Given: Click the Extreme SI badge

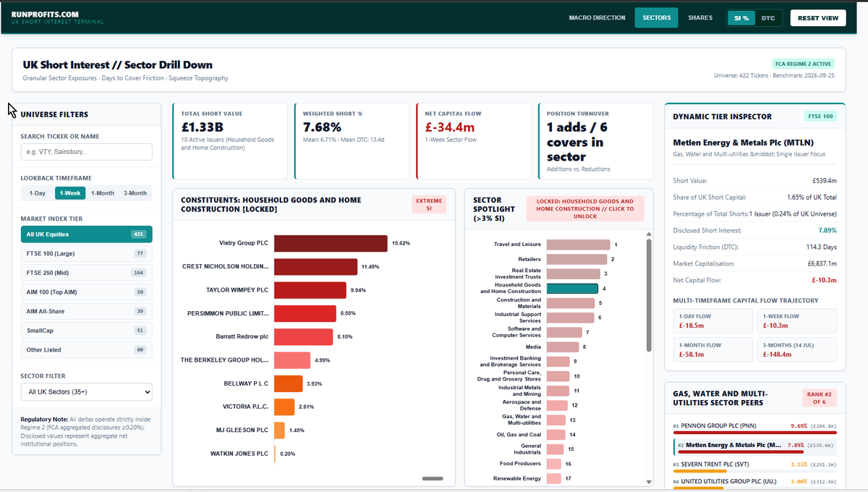Looking at the screenshot, I should coord(429,204).
